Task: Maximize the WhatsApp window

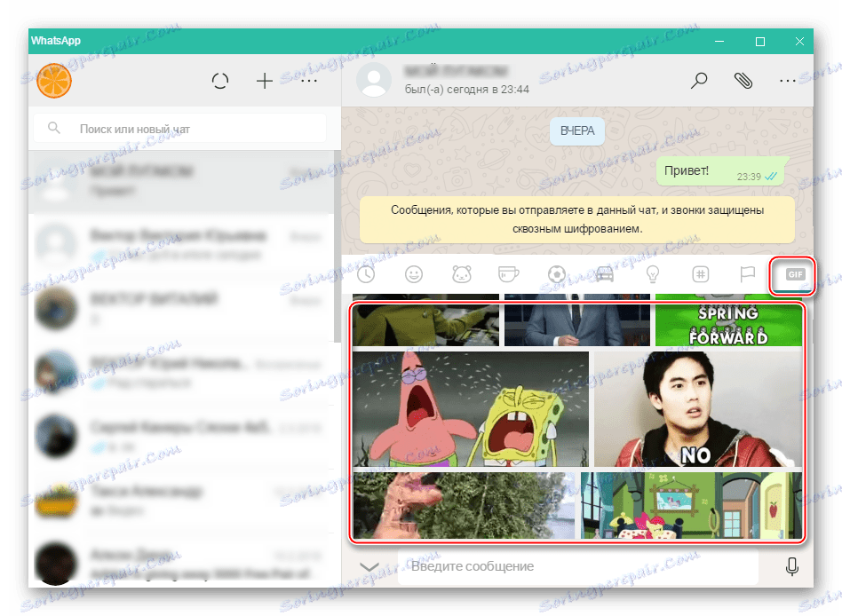Action: pos(759,42)
